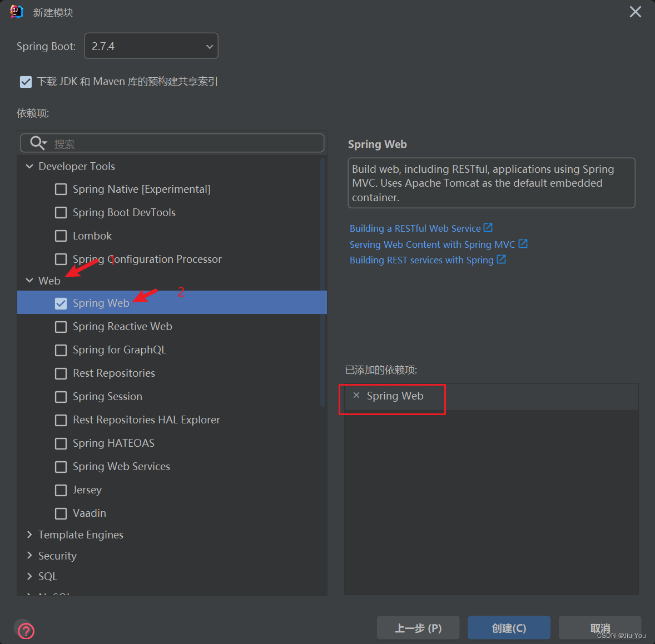Open external link icon beside REST services guide
Image resolution: width=655 pixels, height=644 pixels.
pyautogui.click(x=502, y=259)
